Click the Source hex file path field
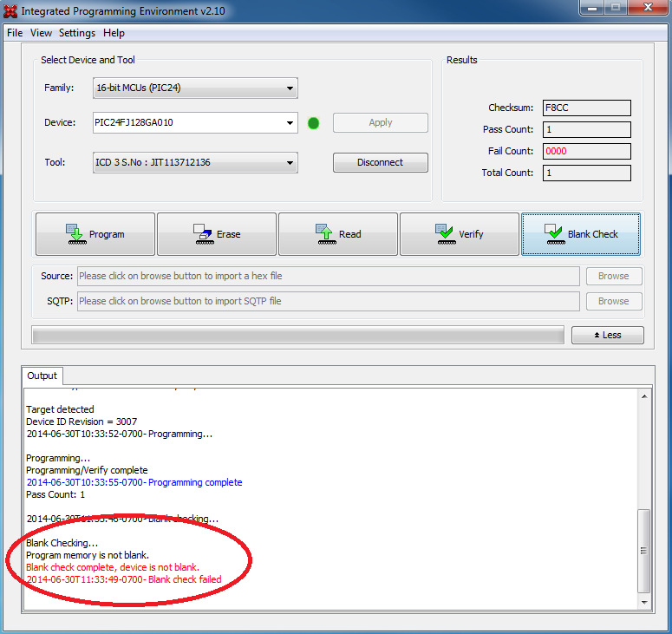 [328, 276]
